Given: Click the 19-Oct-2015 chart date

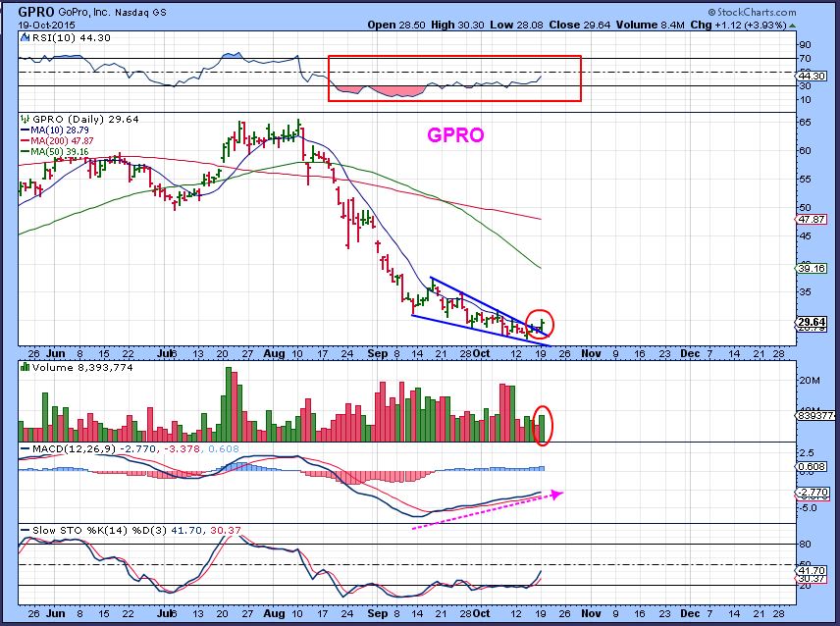Looking at the screenshot, I should coord(46,26).
